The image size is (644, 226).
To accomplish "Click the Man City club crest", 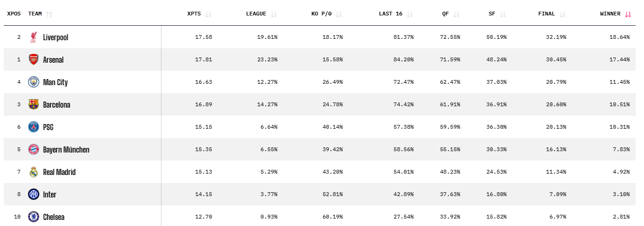I will click(33, 82).
